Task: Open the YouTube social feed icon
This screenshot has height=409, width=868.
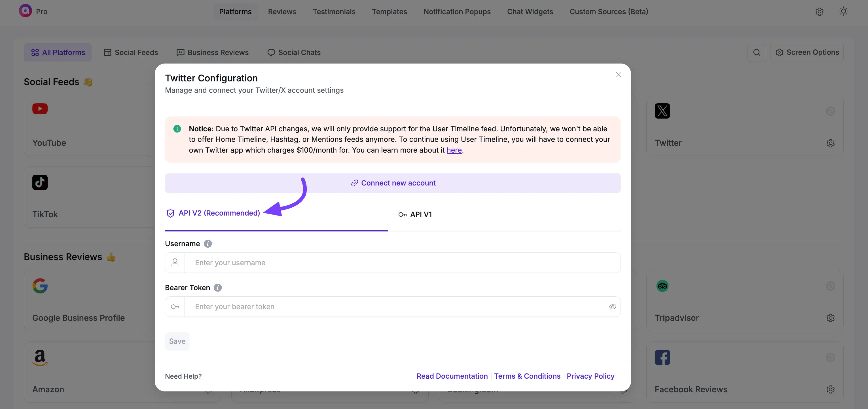Action: (x=40, y=109)
